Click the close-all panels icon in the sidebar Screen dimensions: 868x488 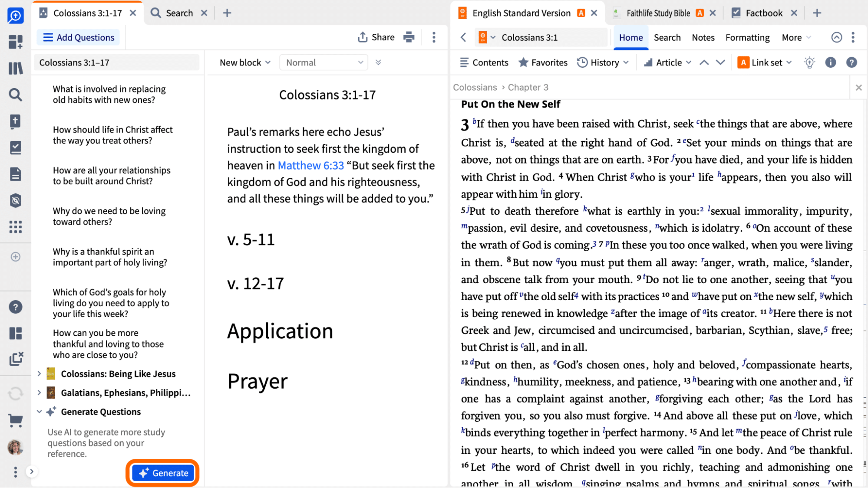point(16,359)
